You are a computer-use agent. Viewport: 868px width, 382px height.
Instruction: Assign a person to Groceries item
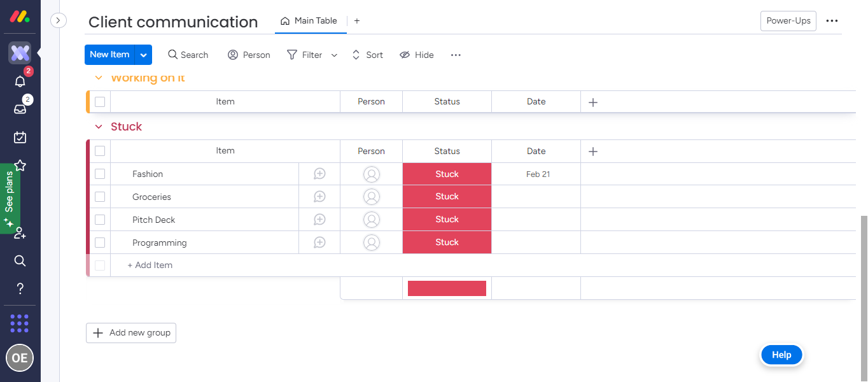(371, 197)
